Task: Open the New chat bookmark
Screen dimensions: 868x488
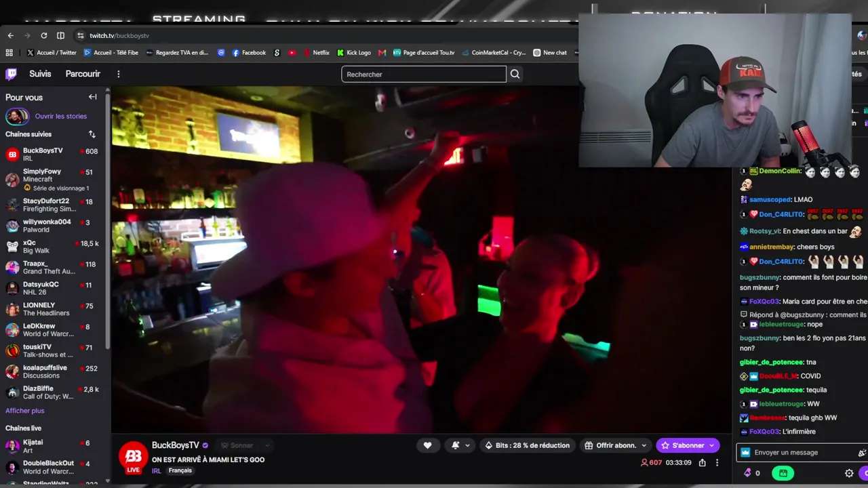Action: [x=550, y=52]
